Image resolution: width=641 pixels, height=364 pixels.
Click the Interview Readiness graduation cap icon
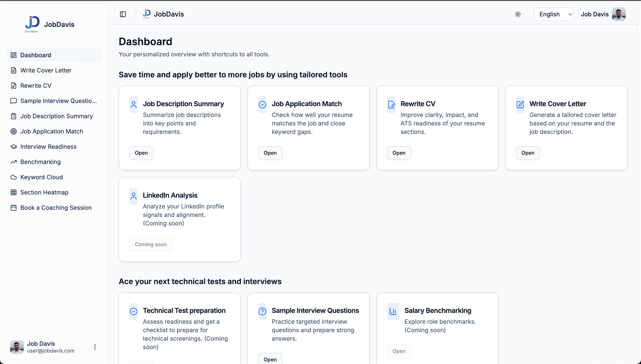(13, 146)
